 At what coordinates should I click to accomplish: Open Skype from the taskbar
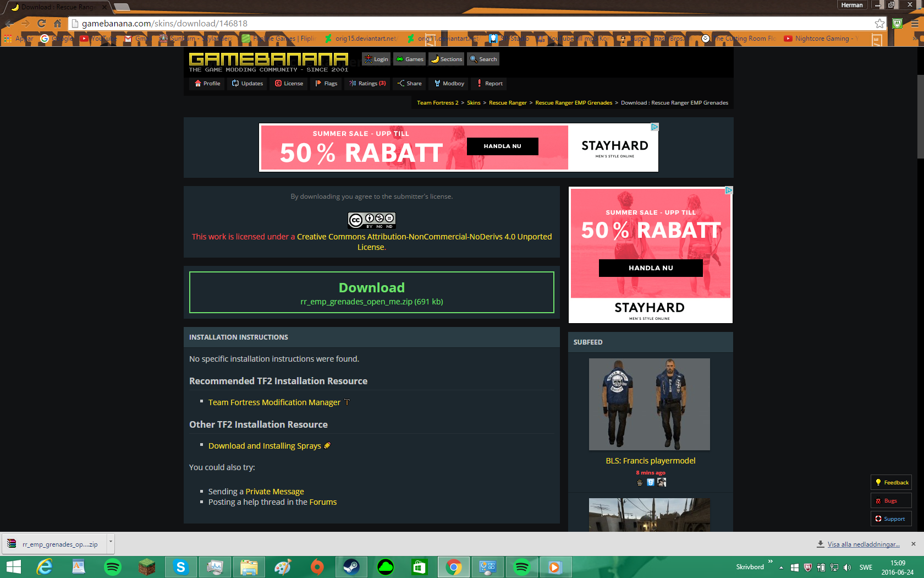[180, 567]
